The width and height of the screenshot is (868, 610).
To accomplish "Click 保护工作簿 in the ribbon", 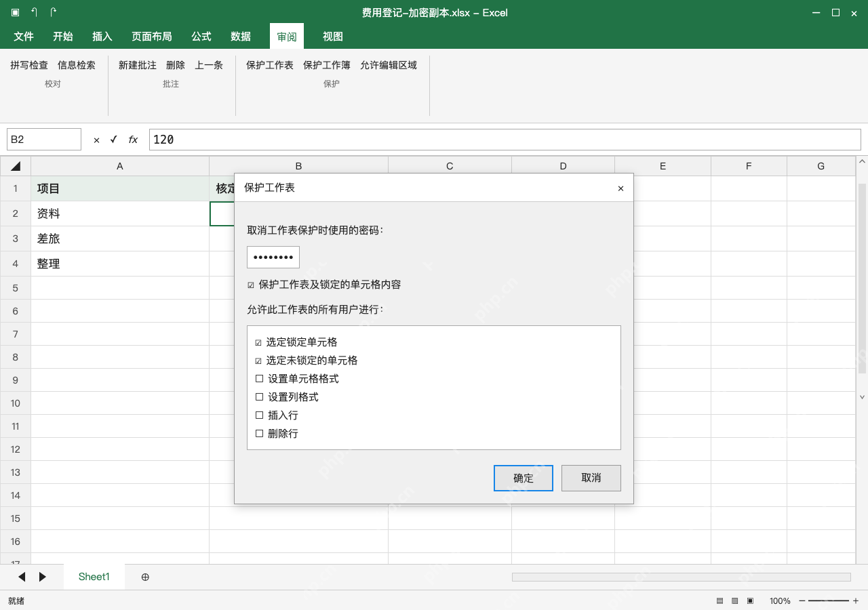I will [327, 65].
